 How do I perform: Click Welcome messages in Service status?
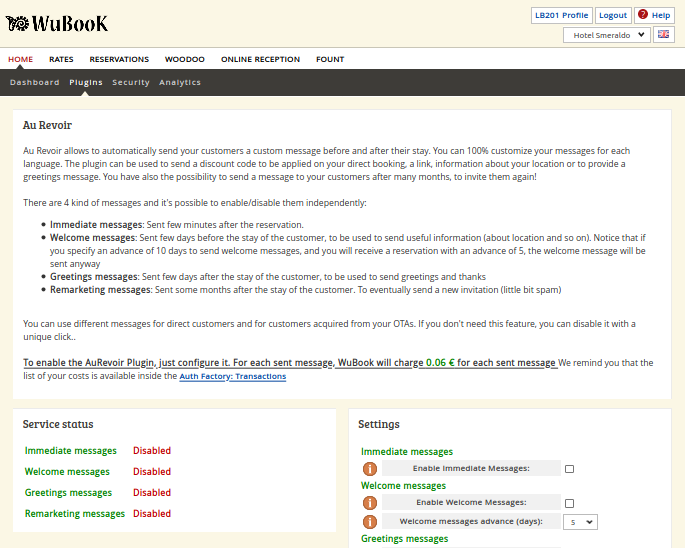click(67, 472)
